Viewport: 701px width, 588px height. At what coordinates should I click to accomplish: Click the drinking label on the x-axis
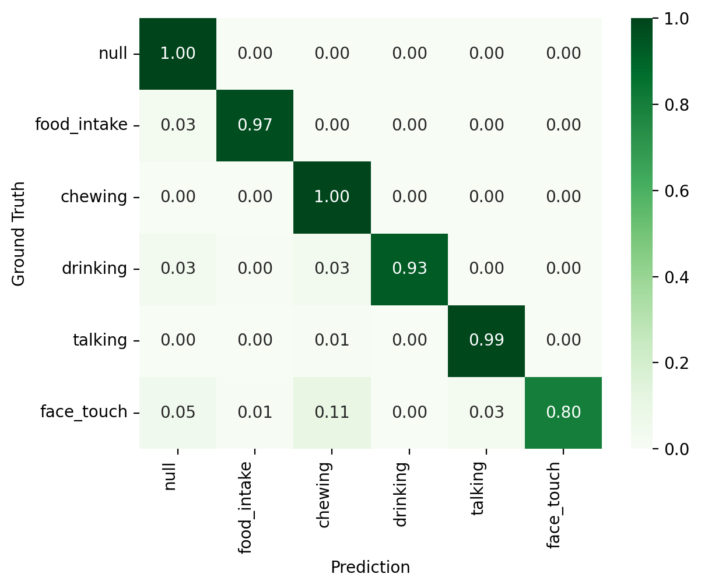point(400,495)
